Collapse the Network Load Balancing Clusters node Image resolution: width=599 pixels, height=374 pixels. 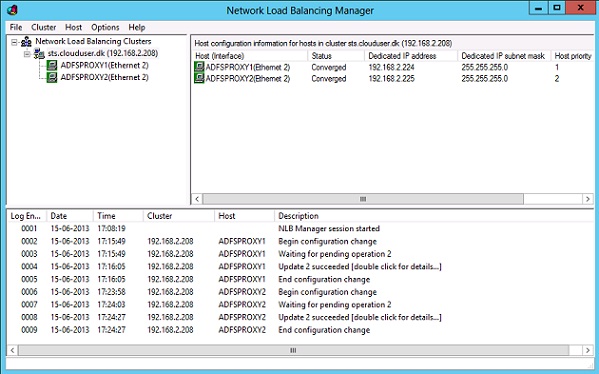click(14, 42)
